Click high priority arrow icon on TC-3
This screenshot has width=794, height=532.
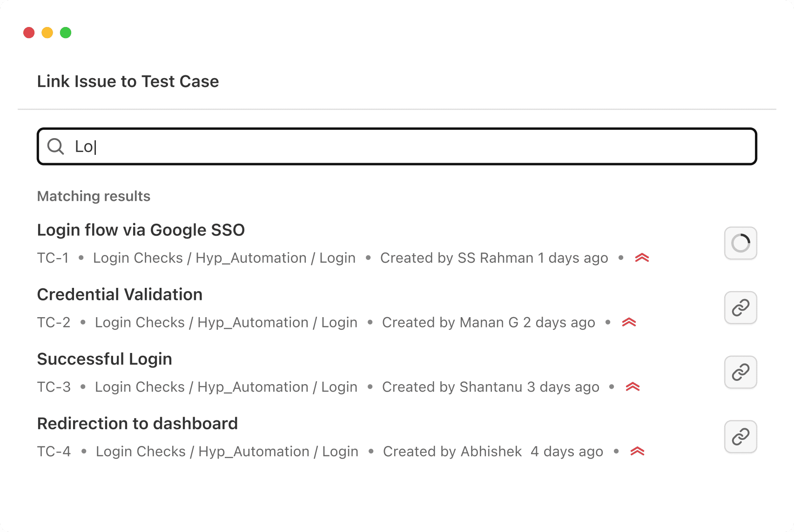[x=633, y=387]
